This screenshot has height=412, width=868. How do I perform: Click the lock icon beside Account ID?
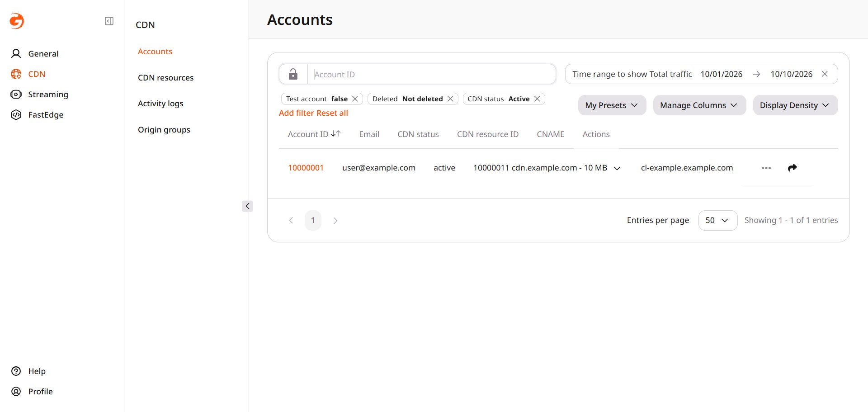(293, 74)
